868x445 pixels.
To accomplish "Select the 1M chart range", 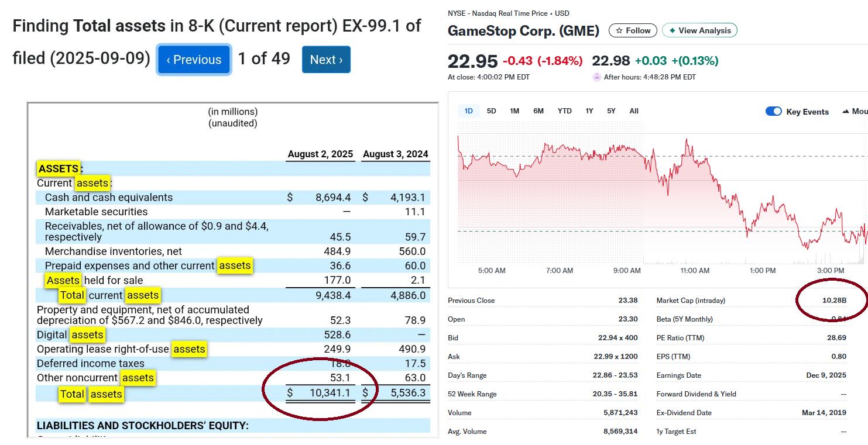I will 514,111.
